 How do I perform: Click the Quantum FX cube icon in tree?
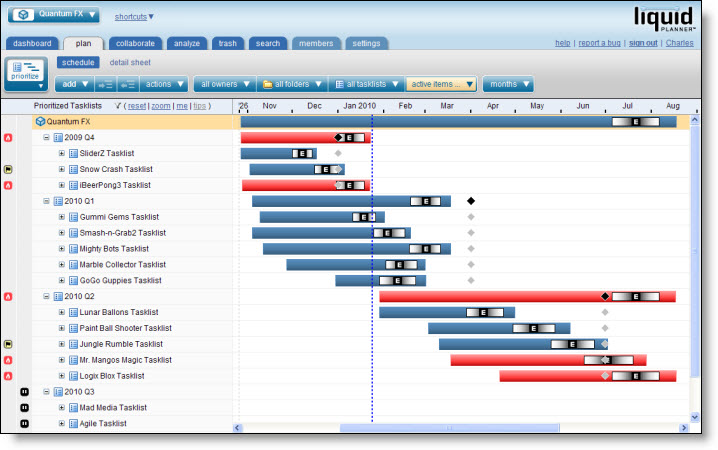tap(40, 121)
